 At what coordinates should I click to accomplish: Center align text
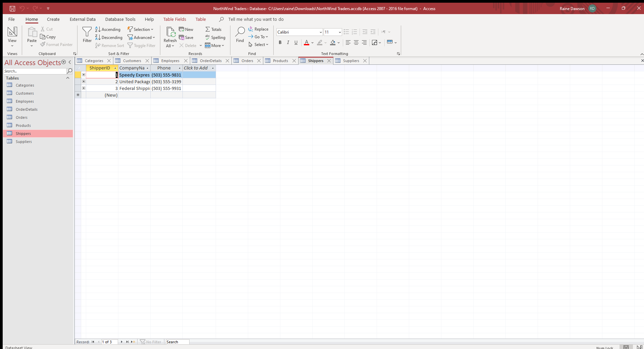click(x=356, y=43)
